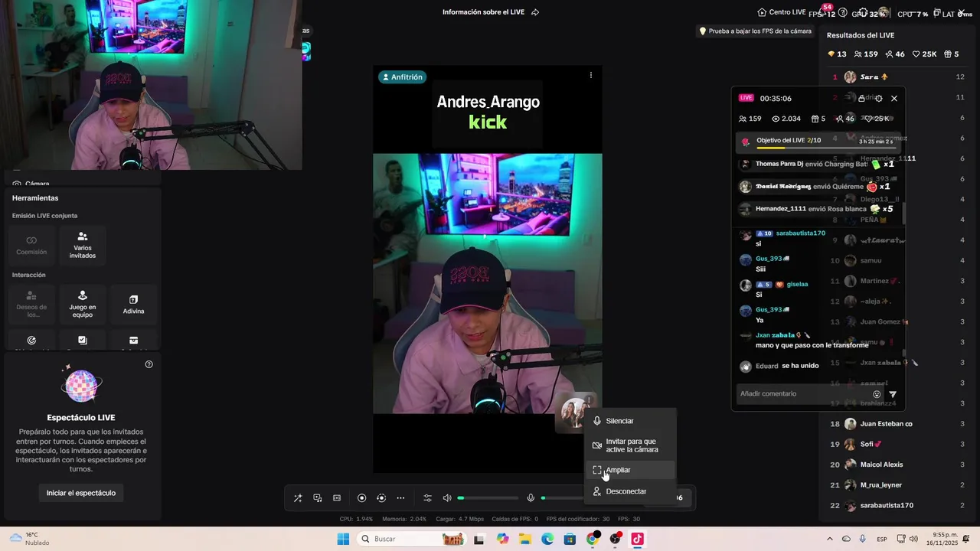Viewport: 980px width, 551px height.
Task: Click the eye views count 2.034
Action: coord(786,119)
